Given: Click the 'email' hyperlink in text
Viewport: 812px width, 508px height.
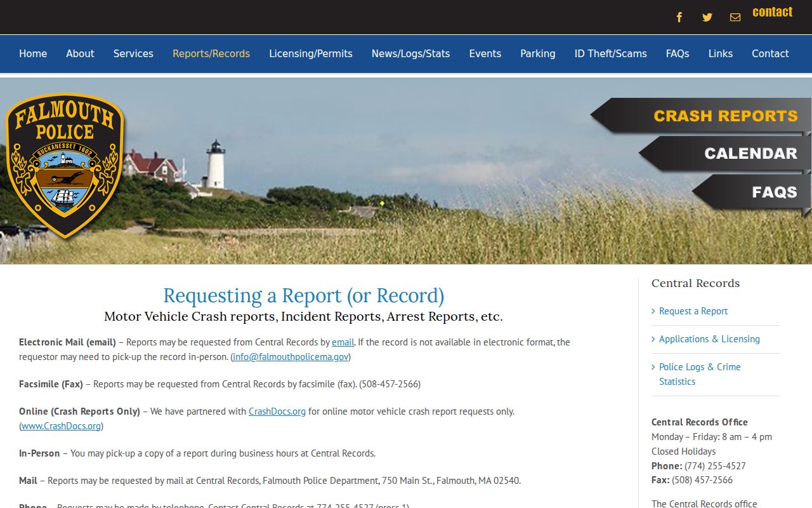Looking at the screenshot, I should [343, 342].
